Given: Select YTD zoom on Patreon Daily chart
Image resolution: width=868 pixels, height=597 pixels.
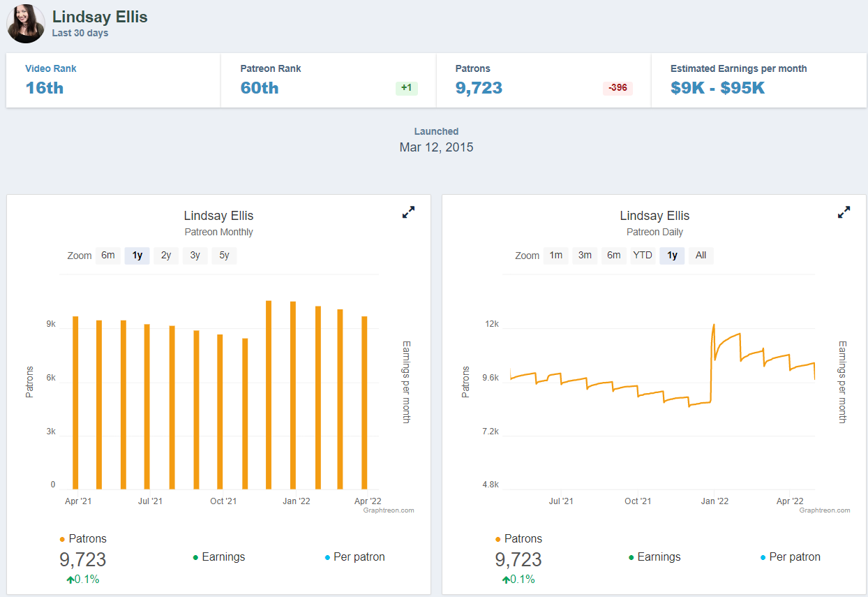Looking at the screenshot, I should 643,256.
